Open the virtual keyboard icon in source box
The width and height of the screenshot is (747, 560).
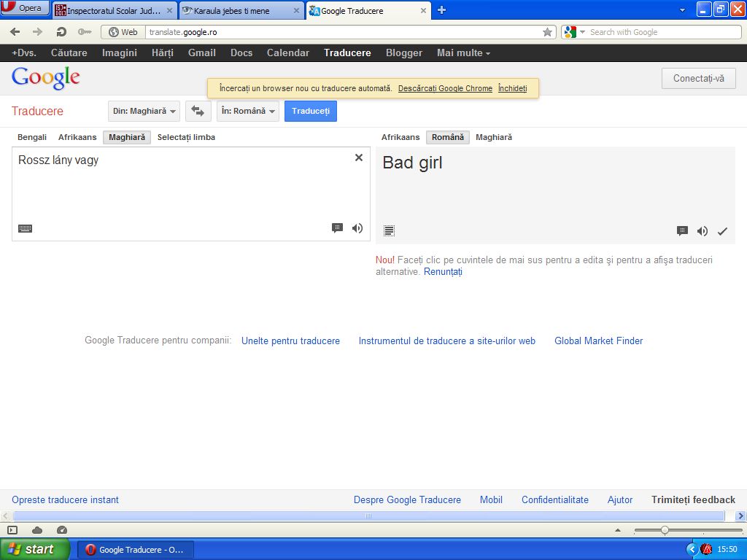(25, 228)
